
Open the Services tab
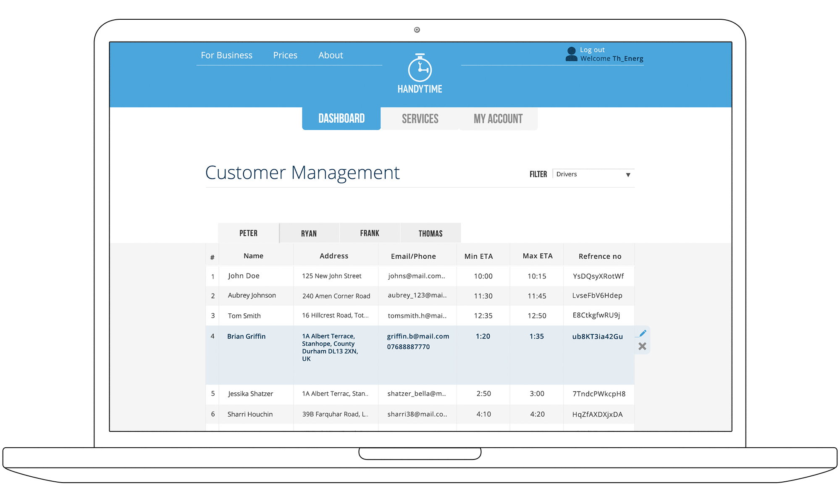(420, 119)
